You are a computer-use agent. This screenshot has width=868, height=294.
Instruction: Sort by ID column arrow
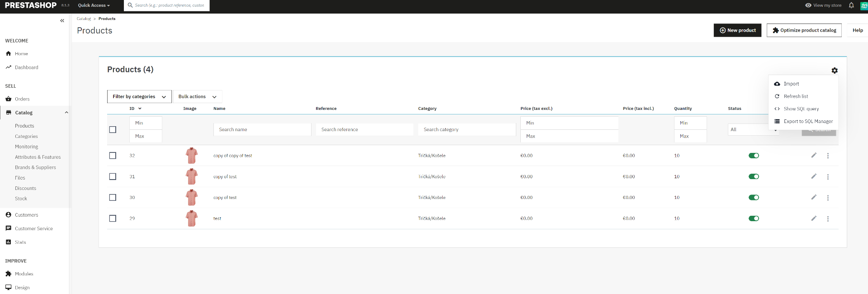click(x=140, y=109)
